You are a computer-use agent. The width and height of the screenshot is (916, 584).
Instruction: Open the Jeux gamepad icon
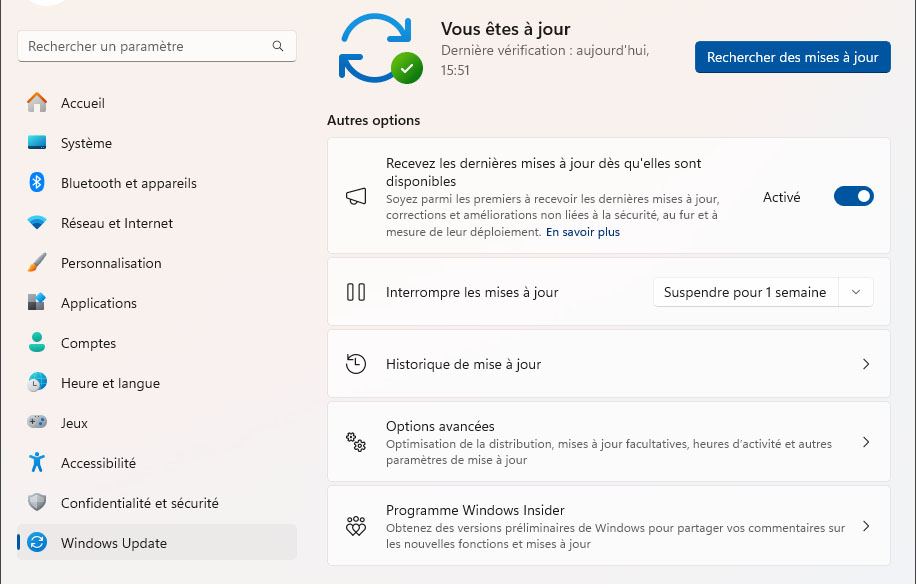(37, 423)
